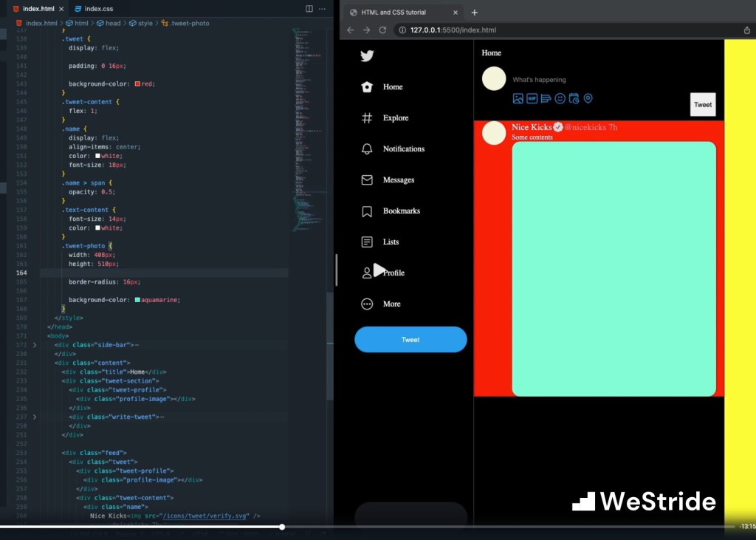Click the Messages envelope icon
The width and height of the screenshot is (756, 540).
click(367, 180)
